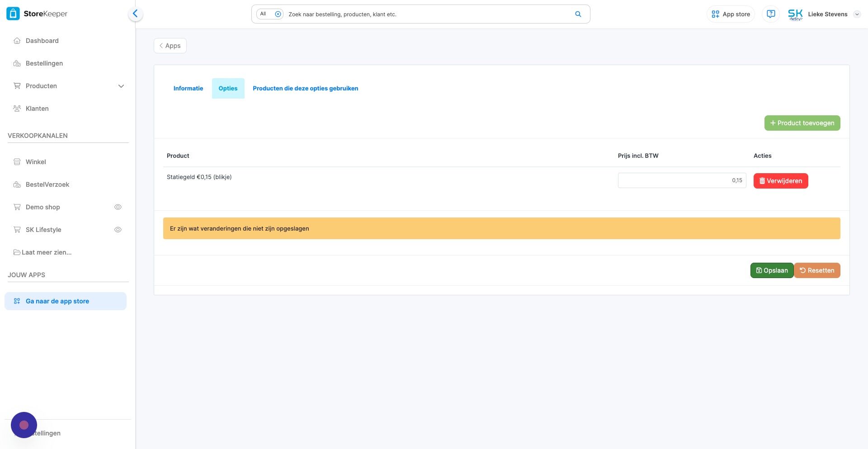Viewport: 868px width, 449px height.
Task: Click the unsaved changes warning text
Action: [x=240, y=229]
